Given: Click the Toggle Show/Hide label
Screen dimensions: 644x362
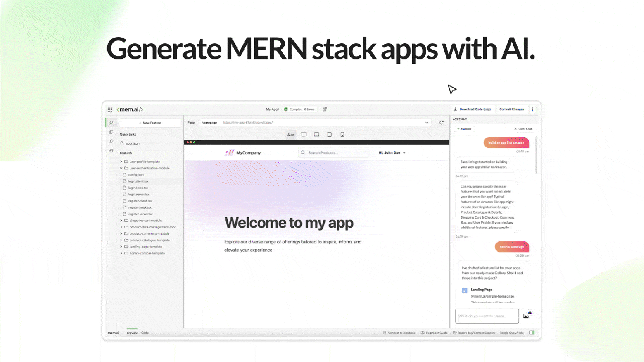Looking at the screenshot, I should coord(512,333).
